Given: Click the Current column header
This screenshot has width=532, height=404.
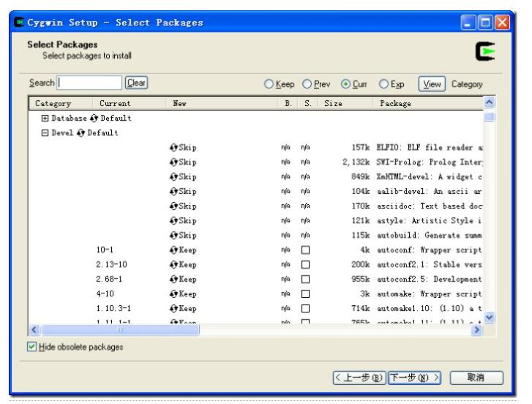Looking at the screenshot, I should coord(129,103).
